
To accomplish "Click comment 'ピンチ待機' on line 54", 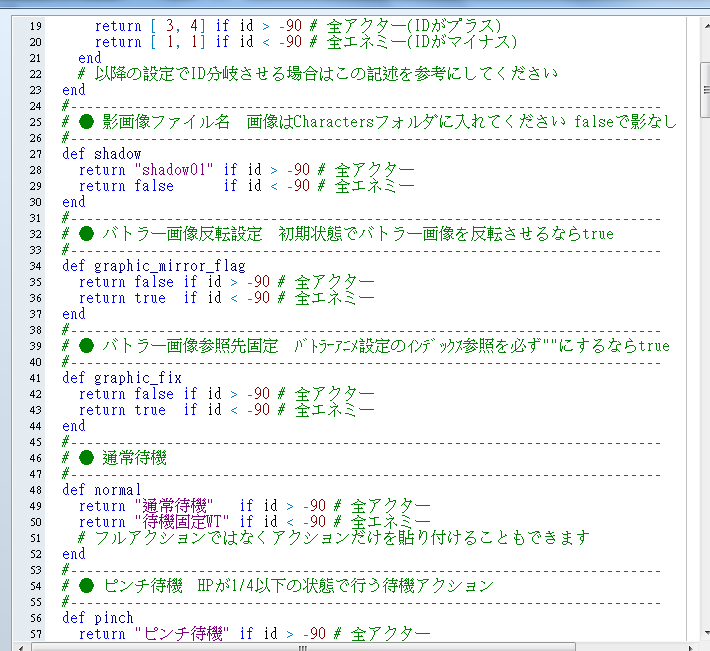I will (x=143, y=586).
